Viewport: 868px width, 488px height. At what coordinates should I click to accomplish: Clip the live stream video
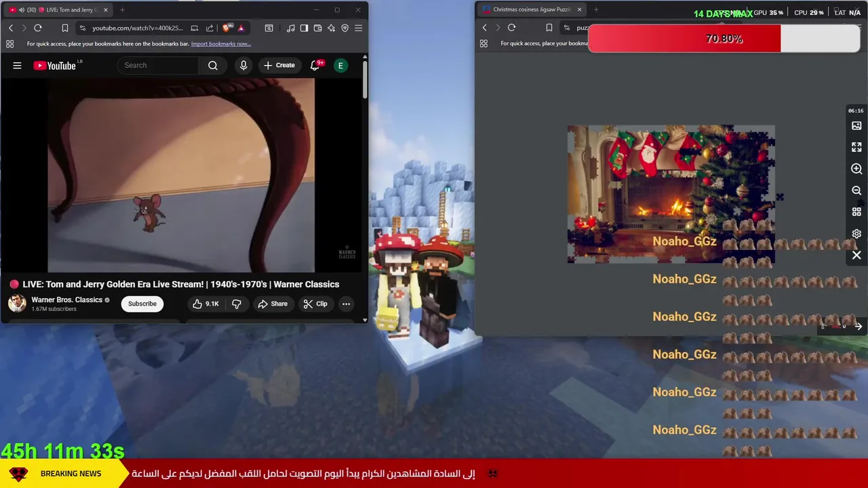[x=315, y=304]
